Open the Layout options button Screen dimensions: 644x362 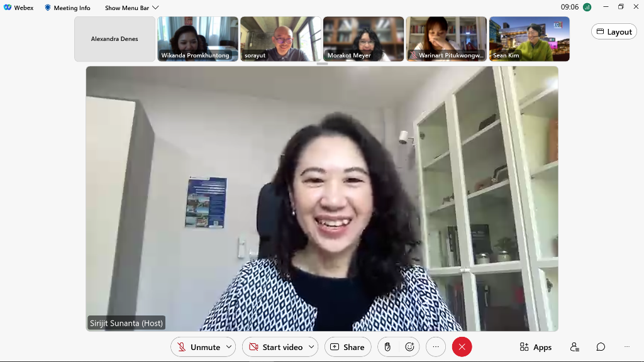pos(614,31)
